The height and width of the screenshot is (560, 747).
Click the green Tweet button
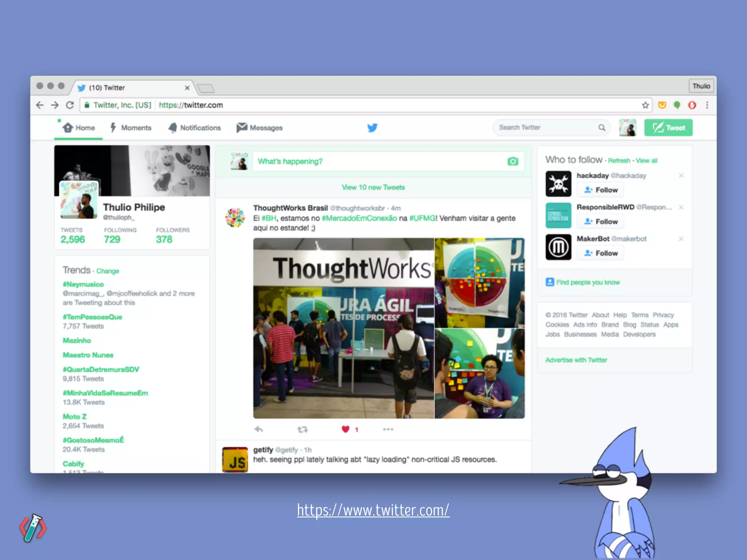click(668, 128)
